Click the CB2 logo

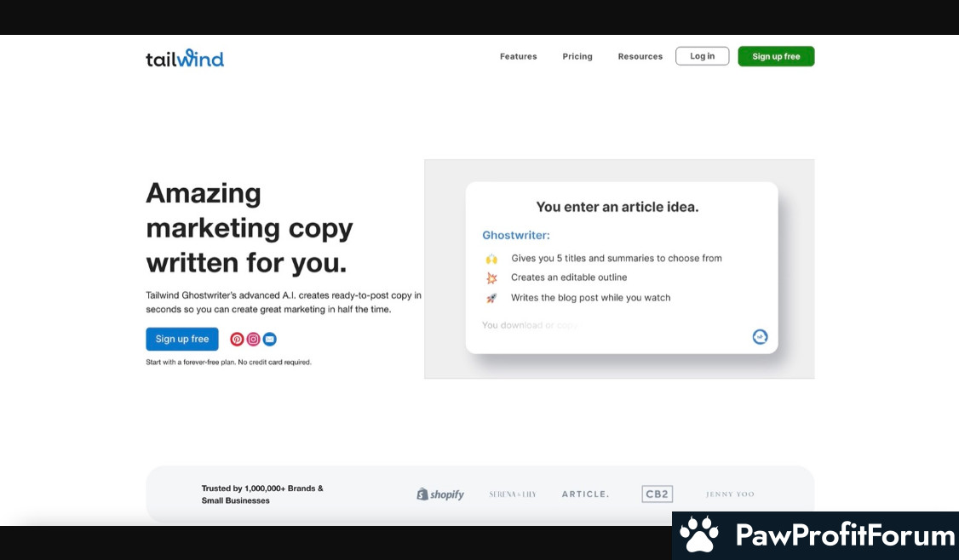click(x=657, y=494)
